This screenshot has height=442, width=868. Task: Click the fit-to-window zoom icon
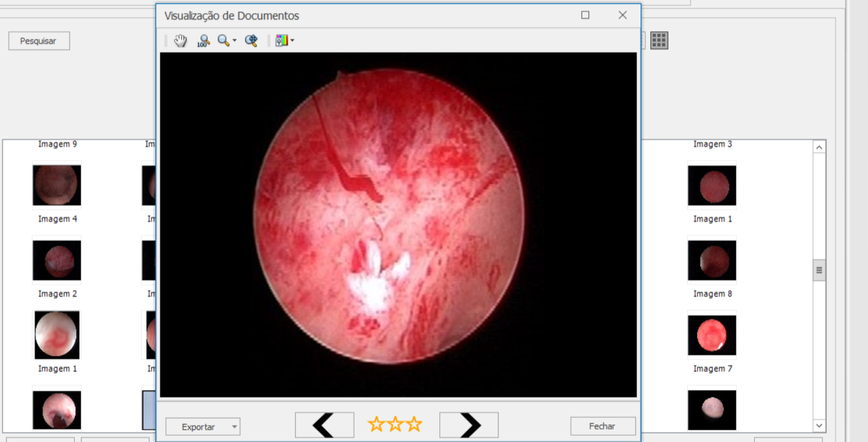point(251,41)
